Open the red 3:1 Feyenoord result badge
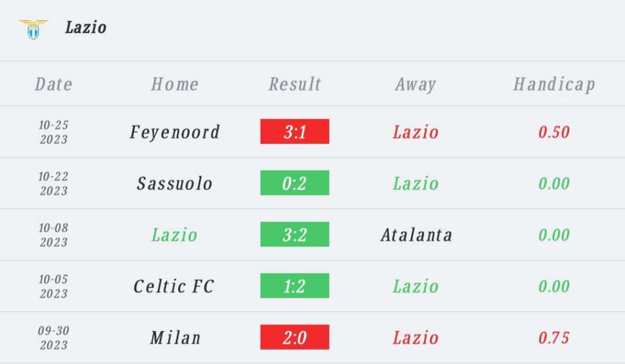Viewport: 625px width, 364px height. click(x=295, y=132)
